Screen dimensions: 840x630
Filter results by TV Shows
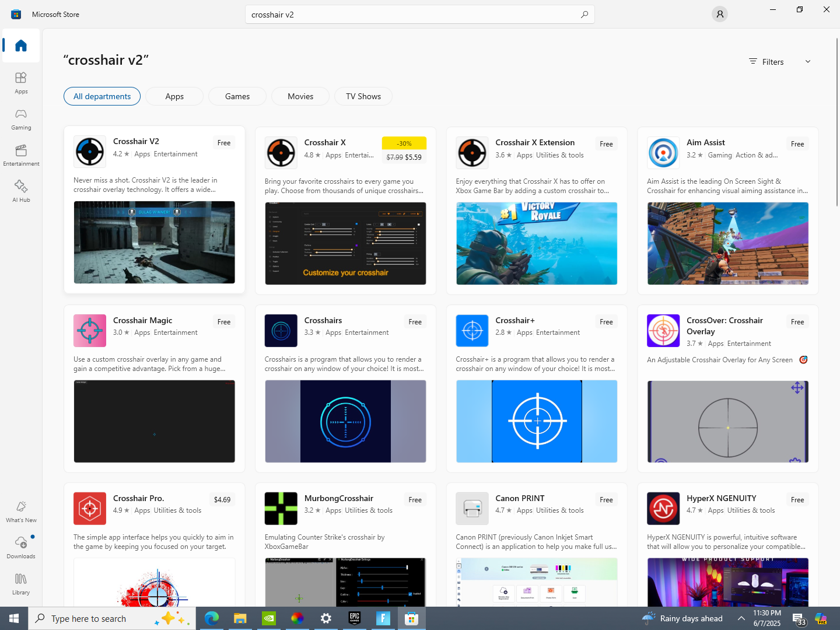(x=363, y=96)
